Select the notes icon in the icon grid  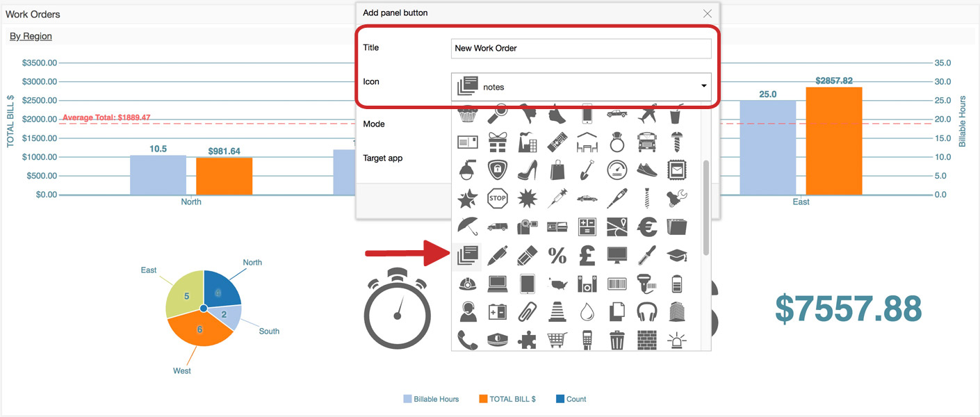(x=467, y=255)
